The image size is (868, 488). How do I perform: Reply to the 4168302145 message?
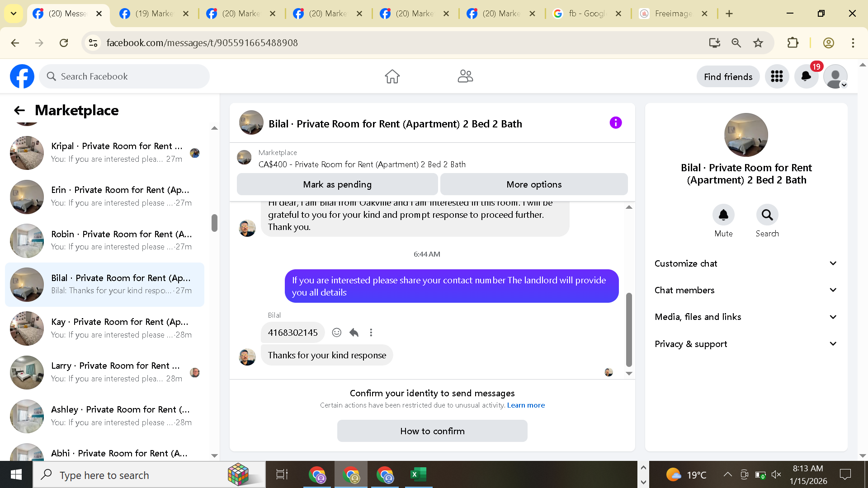pos(354,333)
